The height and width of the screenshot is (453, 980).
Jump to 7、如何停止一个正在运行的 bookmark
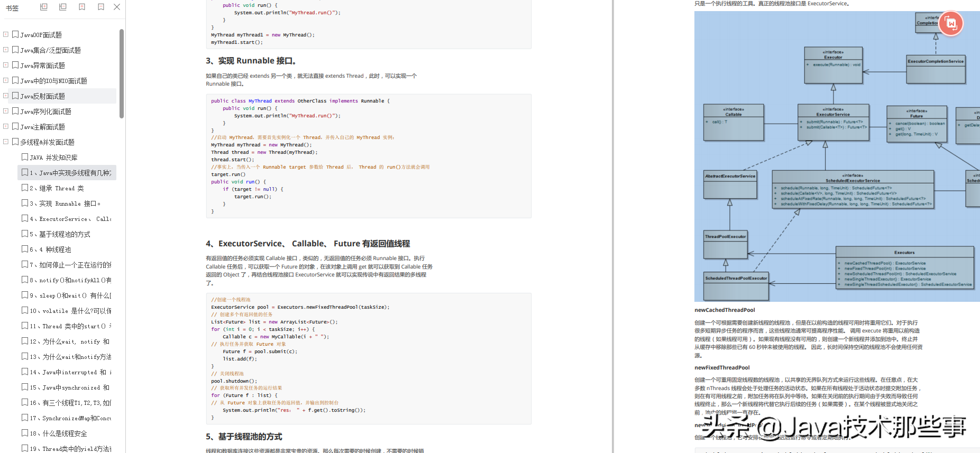[70, 265]
